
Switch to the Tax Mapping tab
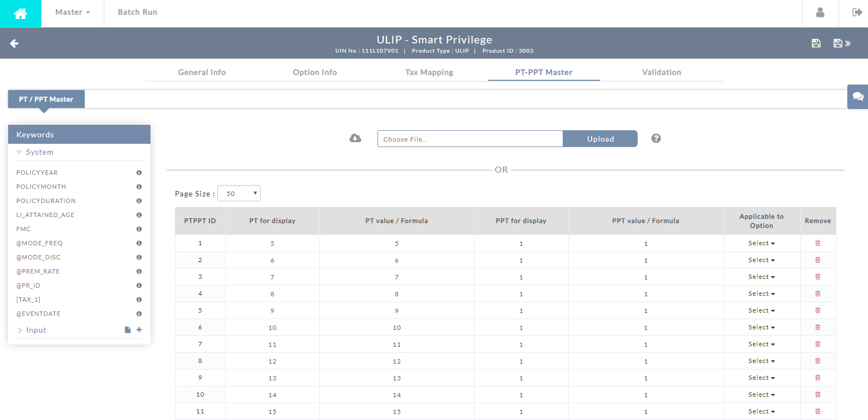point(429,72)
